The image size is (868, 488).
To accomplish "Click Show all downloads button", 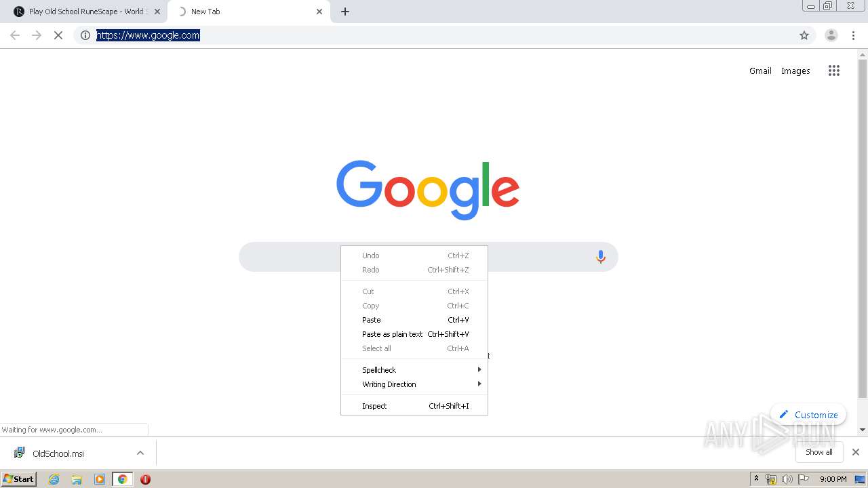I will [x=819, y=452].
